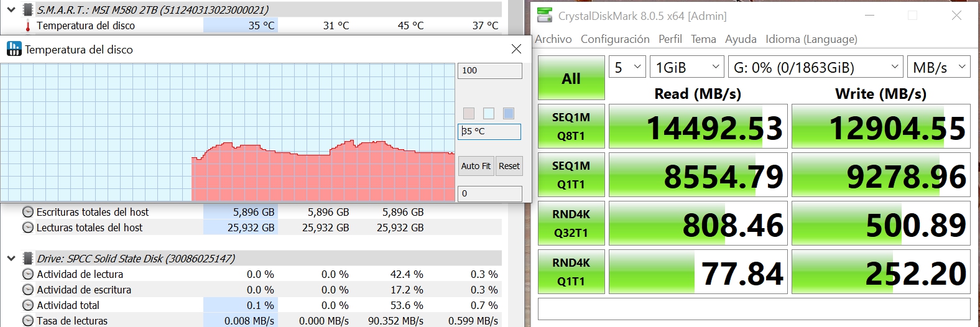The height and width of the screenshot is (327, 980).
Task: Open the Idioma (Language) menu
Action: pyautogui.click(x=811, y=39)
